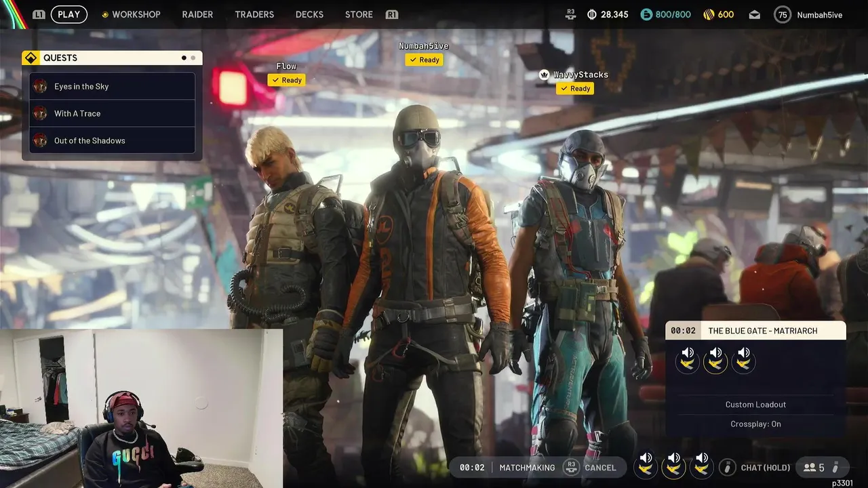Go to the TRADERS tab
868x488 pixels.
click(254, 14)
